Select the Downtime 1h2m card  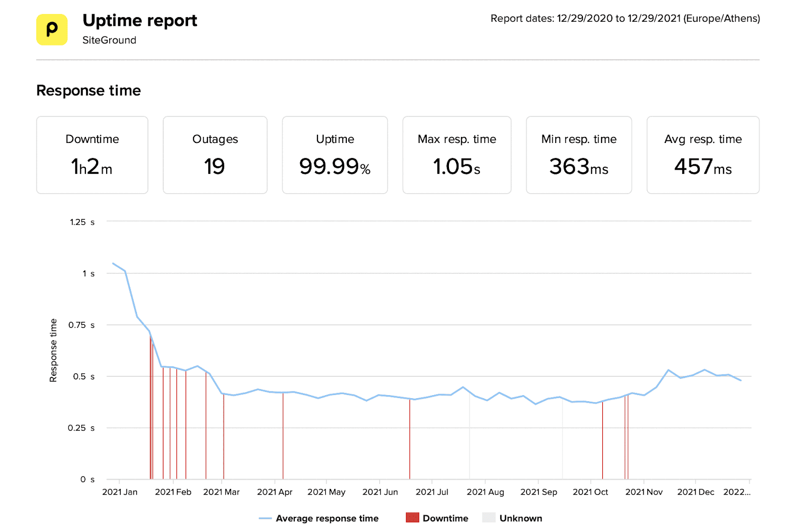92,155
